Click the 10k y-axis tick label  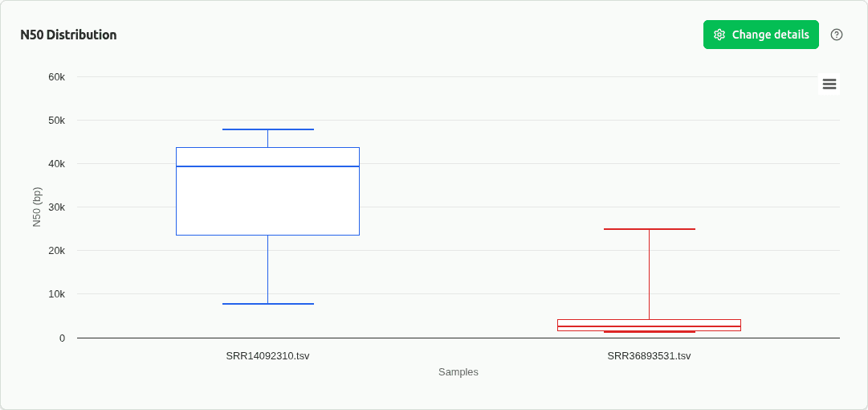[56, 294]
